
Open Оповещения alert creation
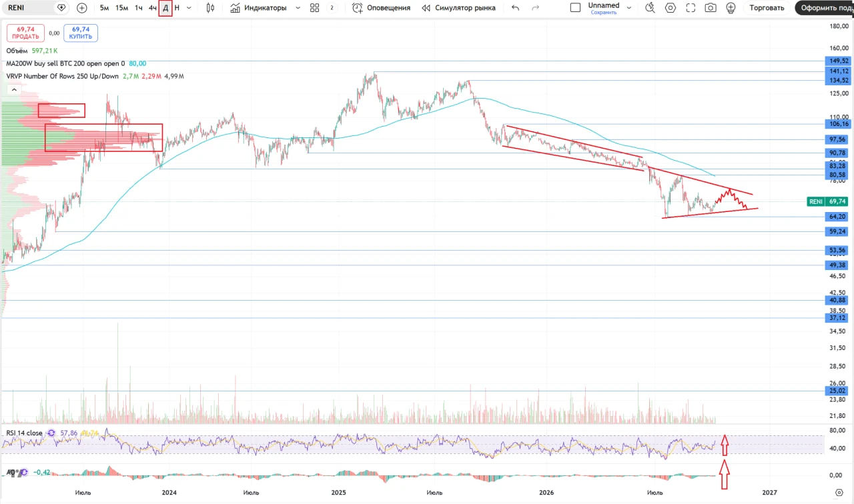pyautogui.click(x=381, y=8)
